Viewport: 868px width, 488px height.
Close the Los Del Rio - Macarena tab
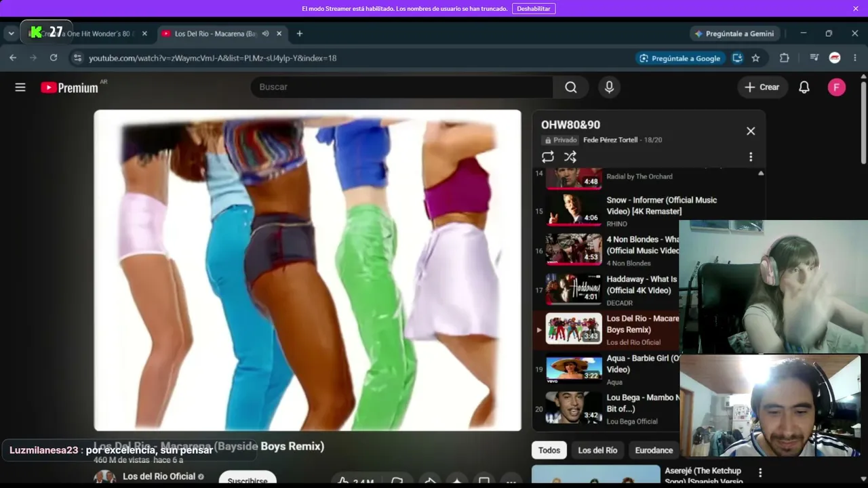point(279,33)
